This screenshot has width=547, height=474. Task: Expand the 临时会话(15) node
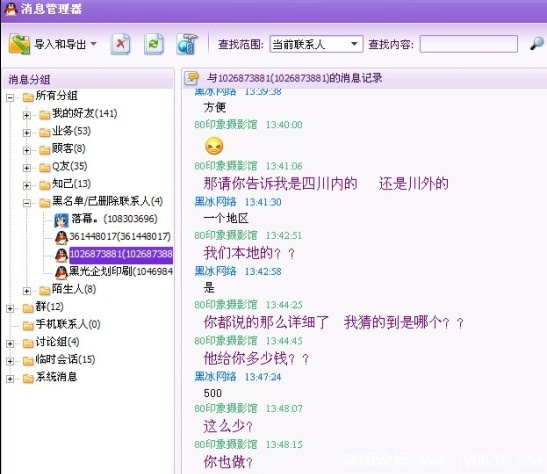click(x=10, y=361)
